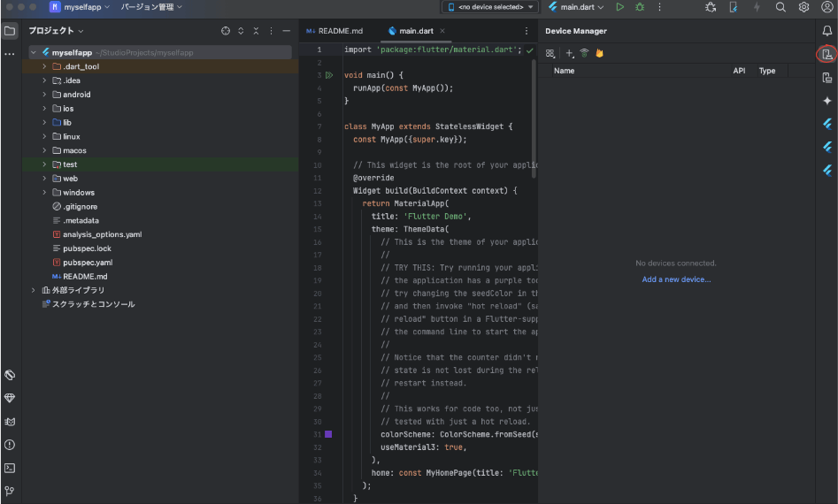This screenshot has height=504, width=838.
Task: Select the .gitignore file
Action: coord(80,207)
